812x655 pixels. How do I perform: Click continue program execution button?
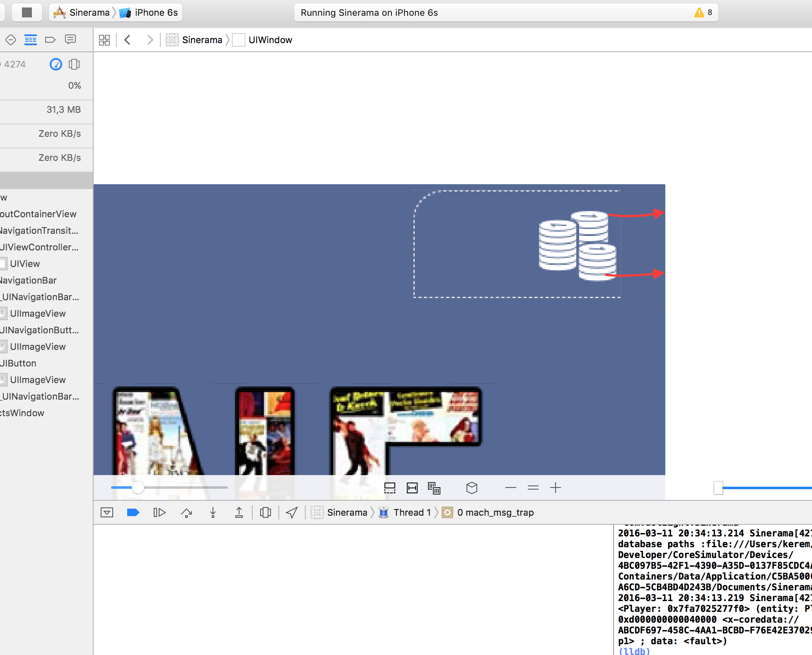click(x=159, y=513)
